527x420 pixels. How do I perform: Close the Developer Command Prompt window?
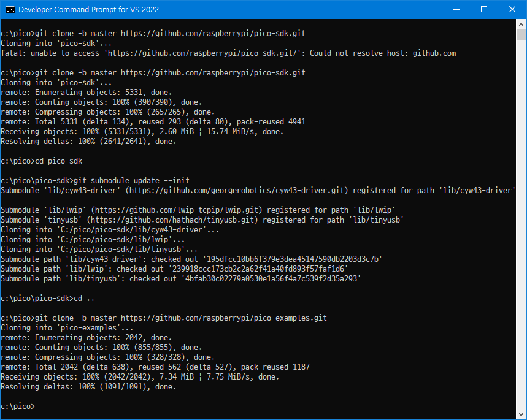click(x=512, y=9)
